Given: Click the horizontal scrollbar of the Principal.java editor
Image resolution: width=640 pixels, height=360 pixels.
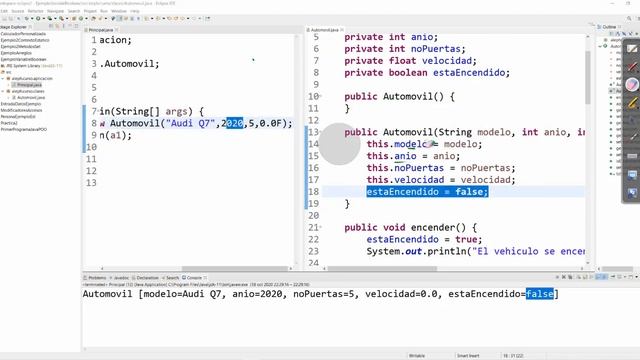Looking at the screenshot, I should (235, 269).
